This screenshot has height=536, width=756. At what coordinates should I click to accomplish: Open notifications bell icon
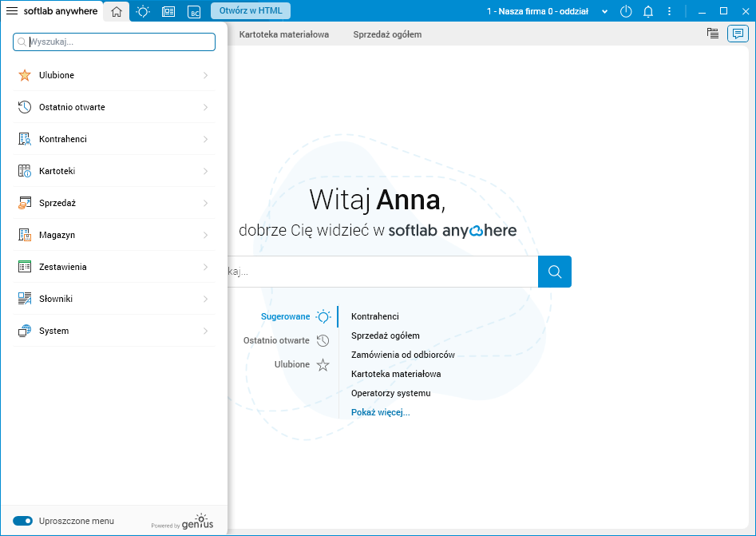tap(648, 11)
